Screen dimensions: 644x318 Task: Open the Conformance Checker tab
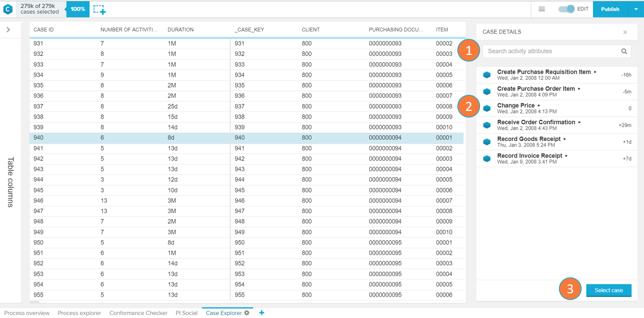tap(138, 313)
